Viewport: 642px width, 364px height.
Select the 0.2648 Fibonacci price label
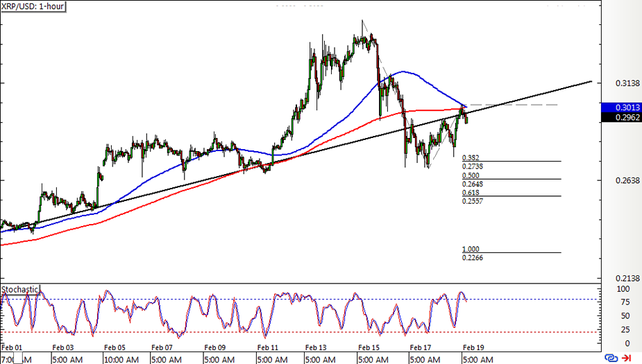pyautogui.click(x=473, y=184)
